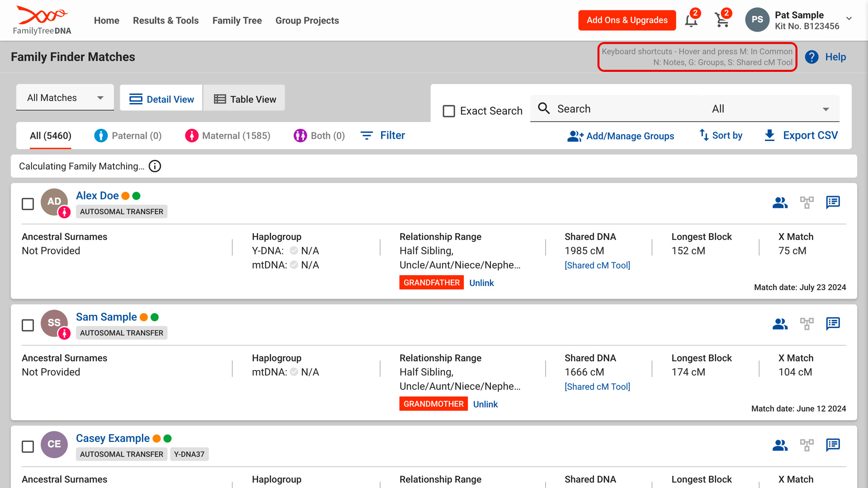868x488 pixels.
Task: Click the orange dot beside Alex Doe
Action: click(x=126, y=196)
